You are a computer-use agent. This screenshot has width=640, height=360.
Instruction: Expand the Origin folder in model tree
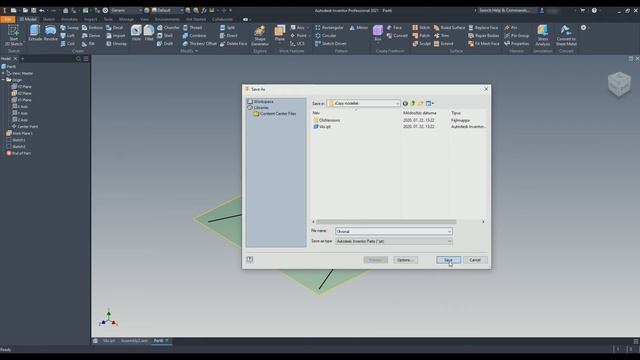pos(4,80)
